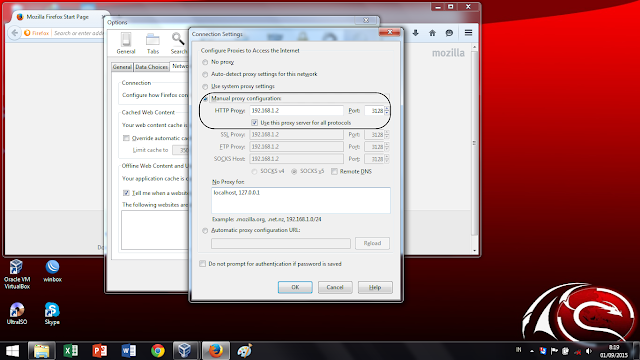Select Use system proxy settings
The width and height of the screenshot is (640, 360).
coord(205,87)
